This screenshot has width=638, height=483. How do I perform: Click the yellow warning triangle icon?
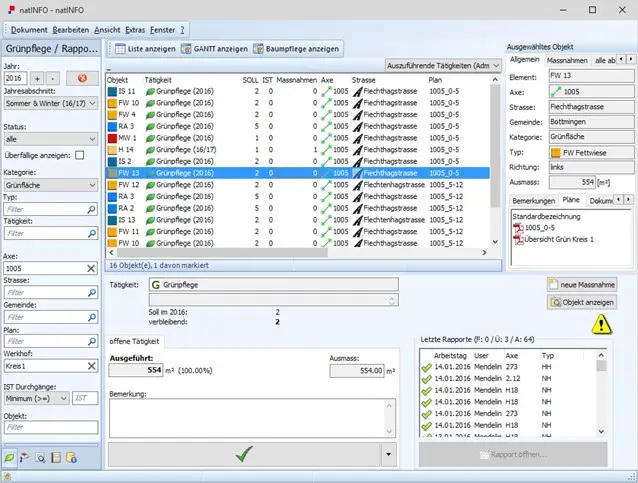(x=601, y=324)
